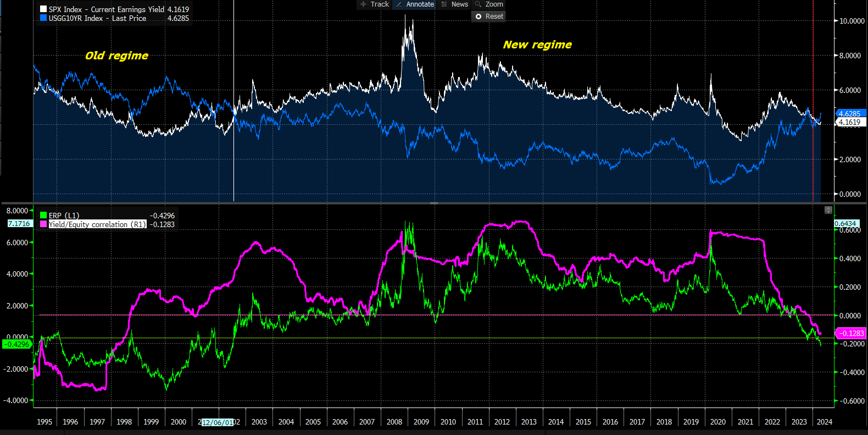Click the yellow 'Old regime' annotation
Viewport: 868px width, 435px height.
[x=116, y=56]
